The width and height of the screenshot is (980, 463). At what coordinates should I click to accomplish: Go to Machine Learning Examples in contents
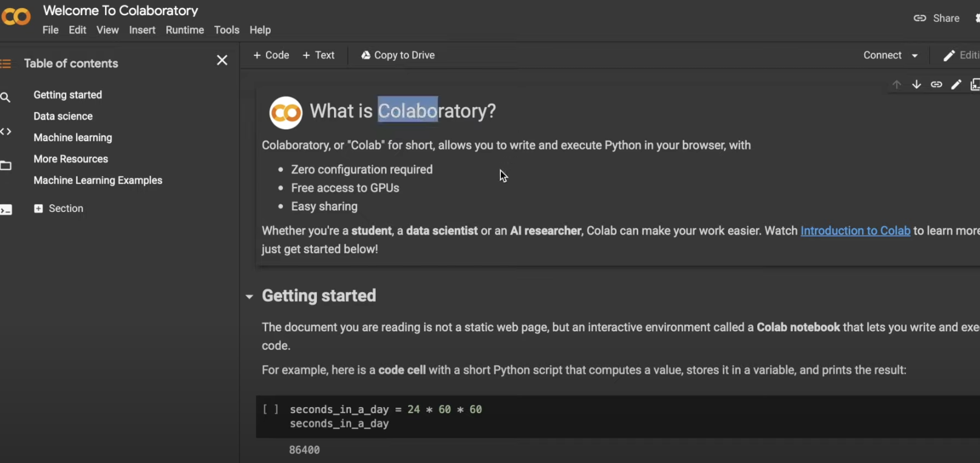pos(98,180)
